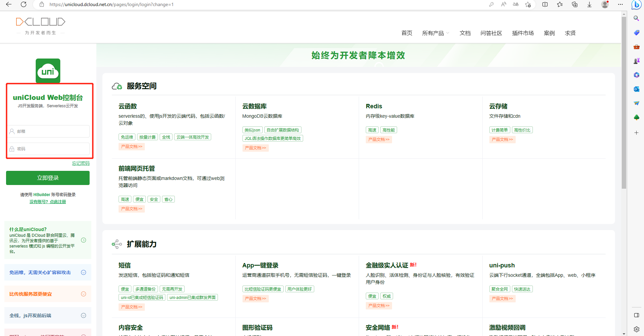Click the 比短信验证码更便宜 tag
644x336 pixels.
tap(263, 289)
